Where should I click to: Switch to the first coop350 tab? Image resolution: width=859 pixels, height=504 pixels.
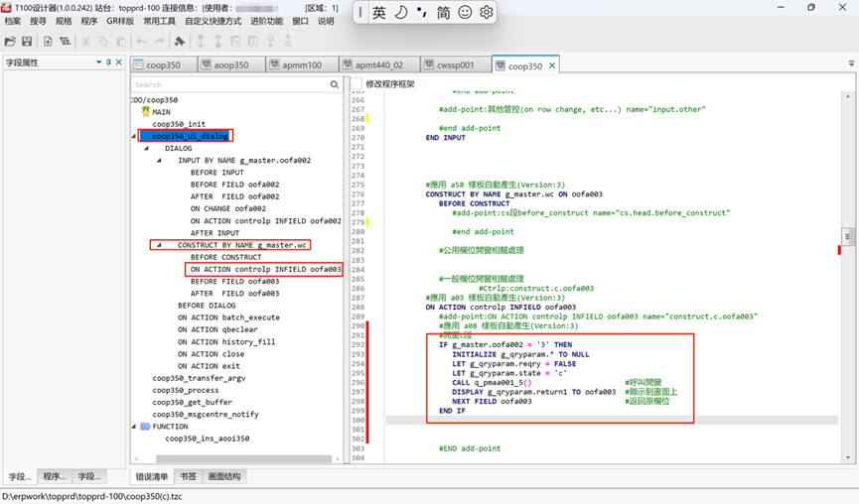[x=163, y=64]
